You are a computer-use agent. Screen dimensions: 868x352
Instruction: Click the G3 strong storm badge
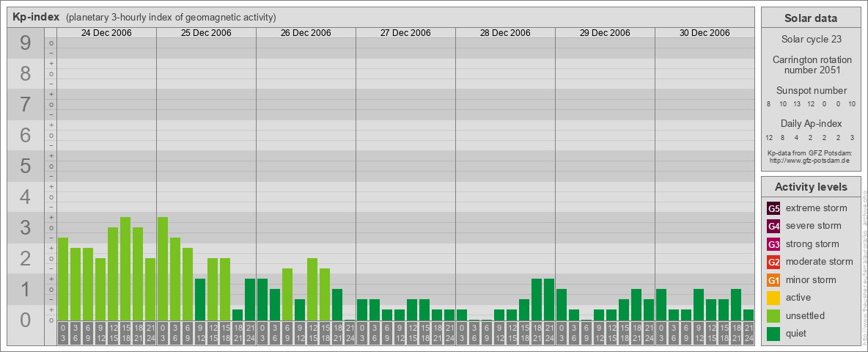click(x=773, y=244)
